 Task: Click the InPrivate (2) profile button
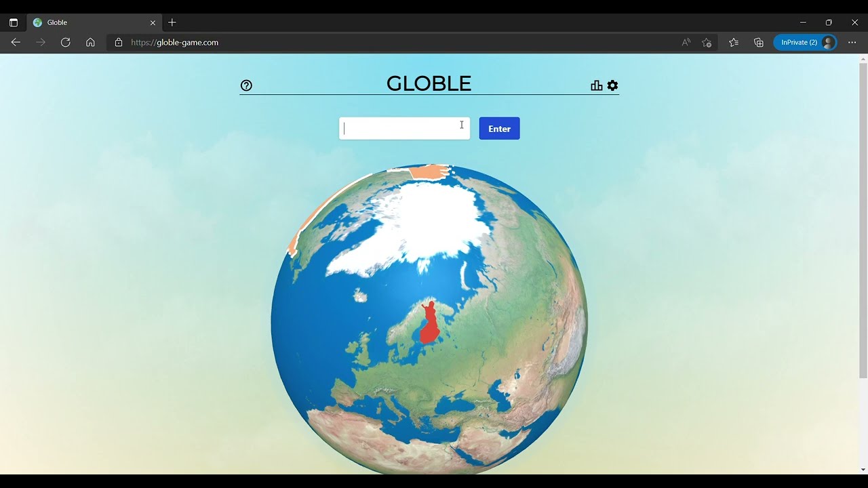806,42
